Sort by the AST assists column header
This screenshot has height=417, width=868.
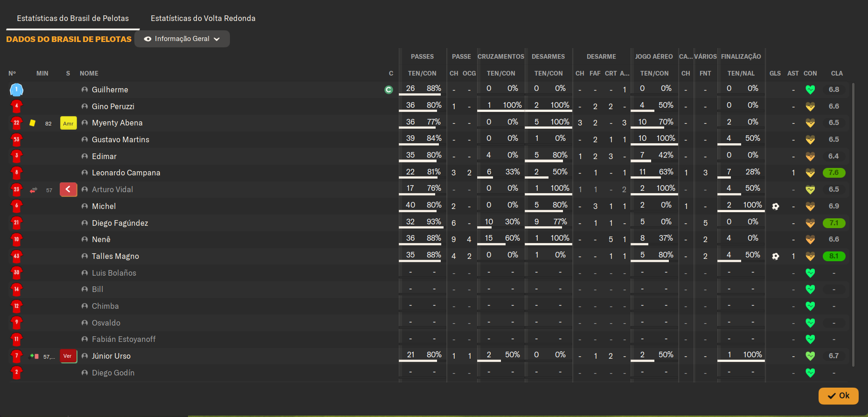(793, 73)
